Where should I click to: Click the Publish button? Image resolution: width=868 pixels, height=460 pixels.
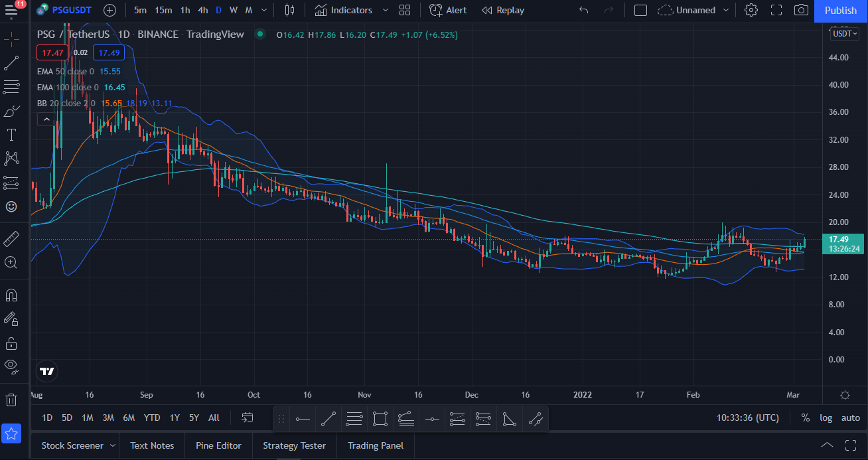point(840,11)
